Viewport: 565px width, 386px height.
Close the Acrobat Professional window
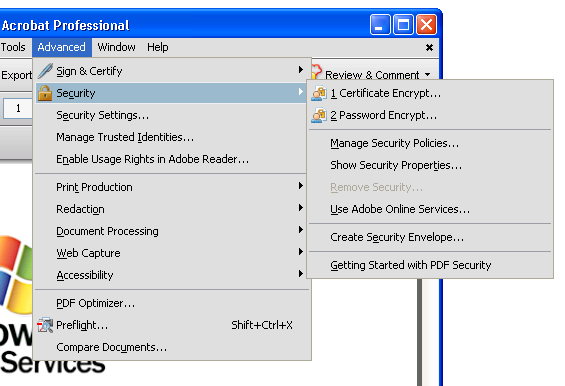click(x=426, y=25)
